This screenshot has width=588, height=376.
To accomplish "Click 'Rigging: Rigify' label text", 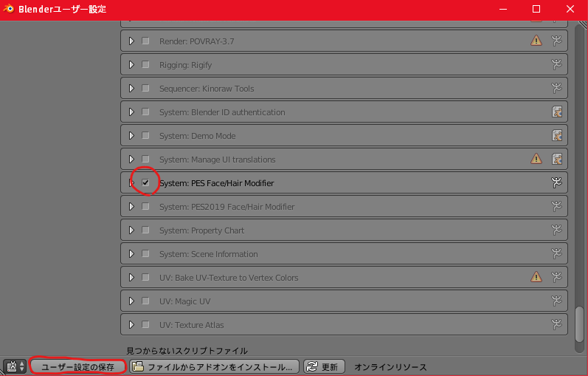I will coord(186,65).
